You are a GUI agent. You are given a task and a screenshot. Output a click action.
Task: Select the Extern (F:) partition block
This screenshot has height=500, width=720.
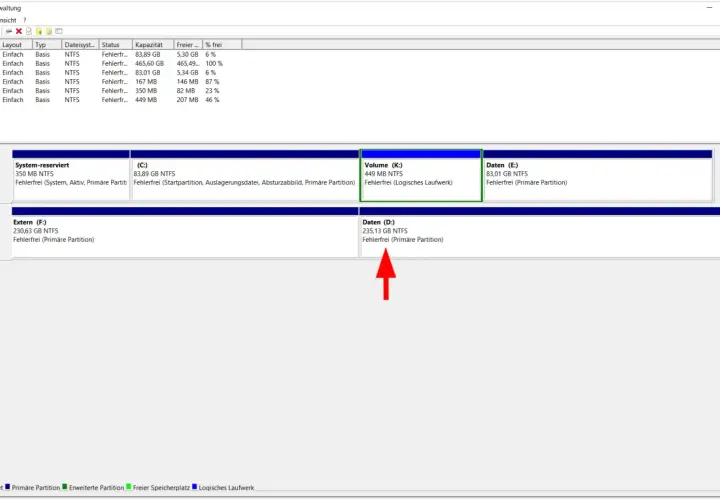point(185,232)
